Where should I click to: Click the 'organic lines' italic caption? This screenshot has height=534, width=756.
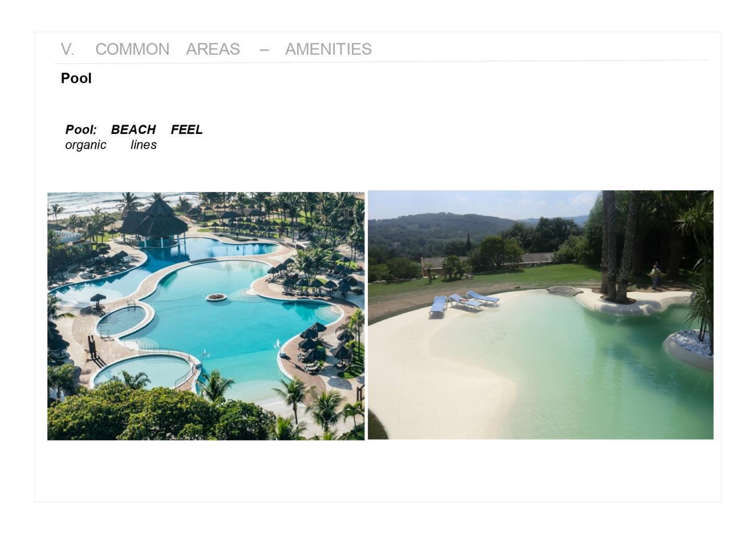click(x=111, y=145)
